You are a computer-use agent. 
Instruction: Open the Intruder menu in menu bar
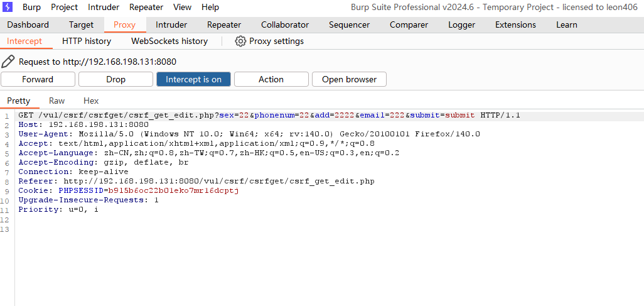coord(104,7)
